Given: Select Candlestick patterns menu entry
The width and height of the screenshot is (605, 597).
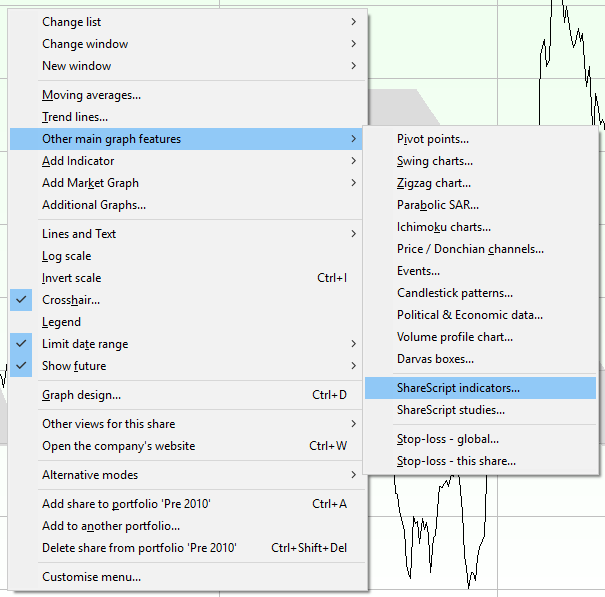Looking at the screenshot, I should click(454, 293).
